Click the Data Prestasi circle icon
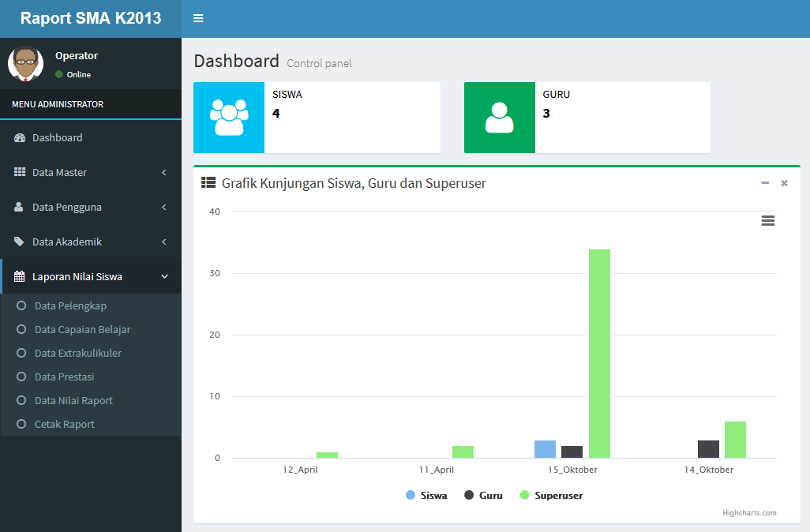The image size is (810, 532). [21, 377]
